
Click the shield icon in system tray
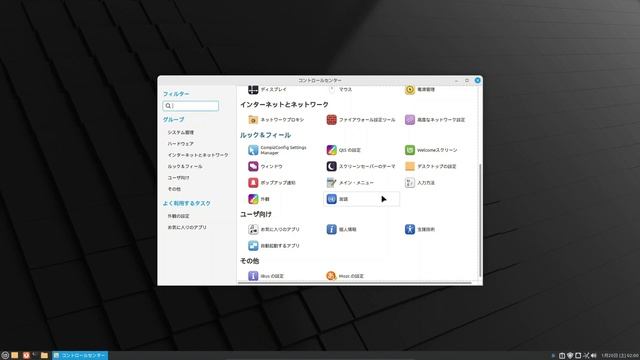(x=570, y=356)
